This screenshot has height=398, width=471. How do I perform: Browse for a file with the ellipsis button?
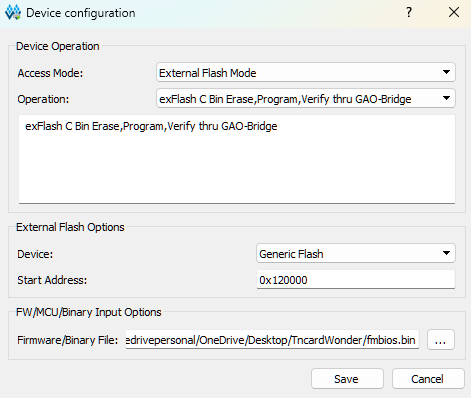coord(441,340)
